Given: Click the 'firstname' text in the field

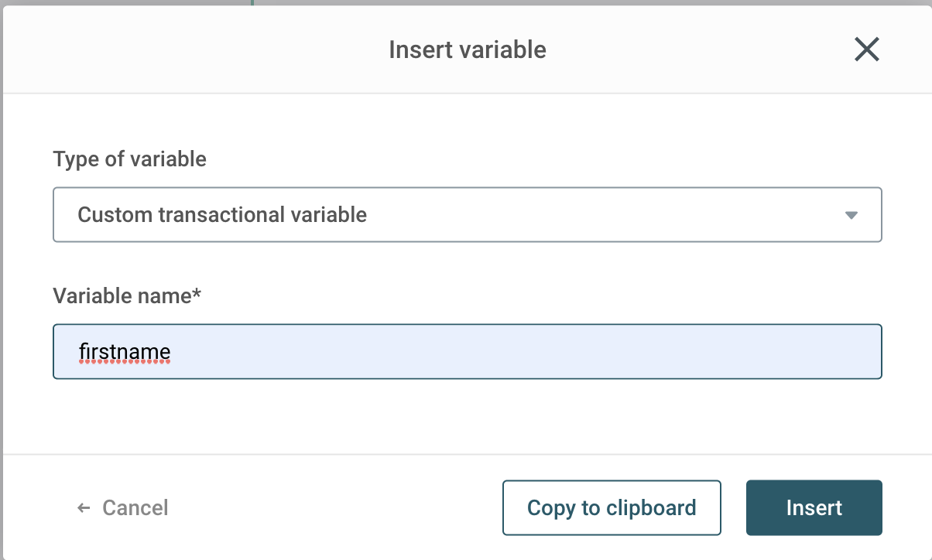Looking at the screenshot, I should point(125,352).
